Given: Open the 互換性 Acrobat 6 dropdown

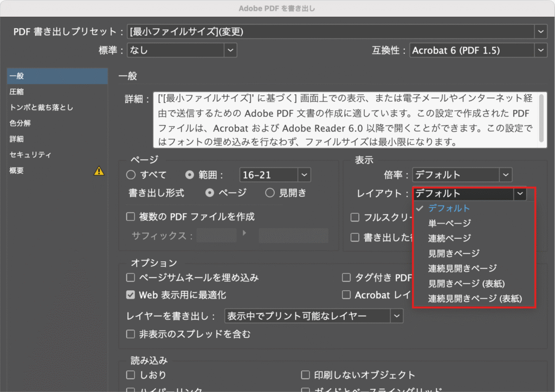Looking at the screenshot, I should coord(478,50).
